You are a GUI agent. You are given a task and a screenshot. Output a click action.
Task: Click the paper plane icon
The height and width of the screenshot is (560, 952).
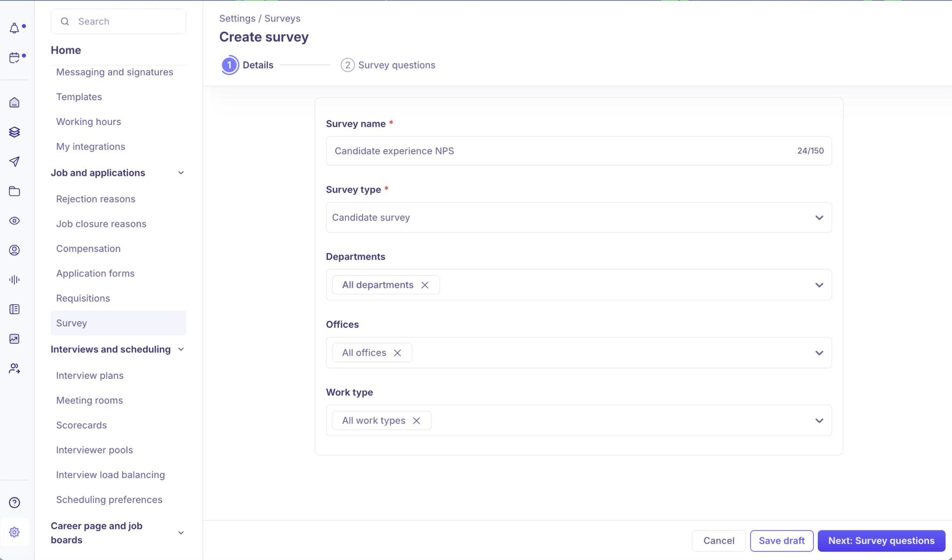pos(14,161)
